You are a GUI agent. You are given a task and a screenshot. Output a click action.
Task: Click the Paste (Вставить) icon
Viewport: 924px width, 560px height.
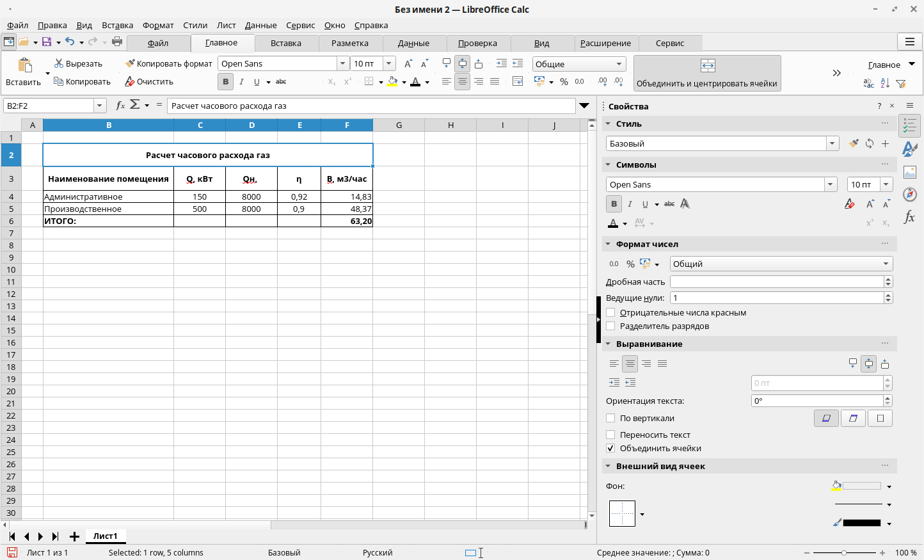[24, 65]
